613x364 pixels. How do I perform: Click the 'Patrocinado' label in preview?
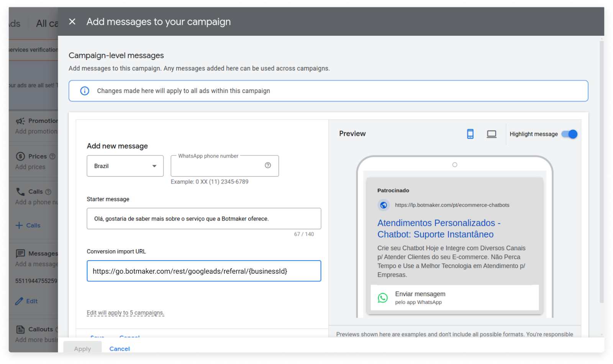(393, 190)
